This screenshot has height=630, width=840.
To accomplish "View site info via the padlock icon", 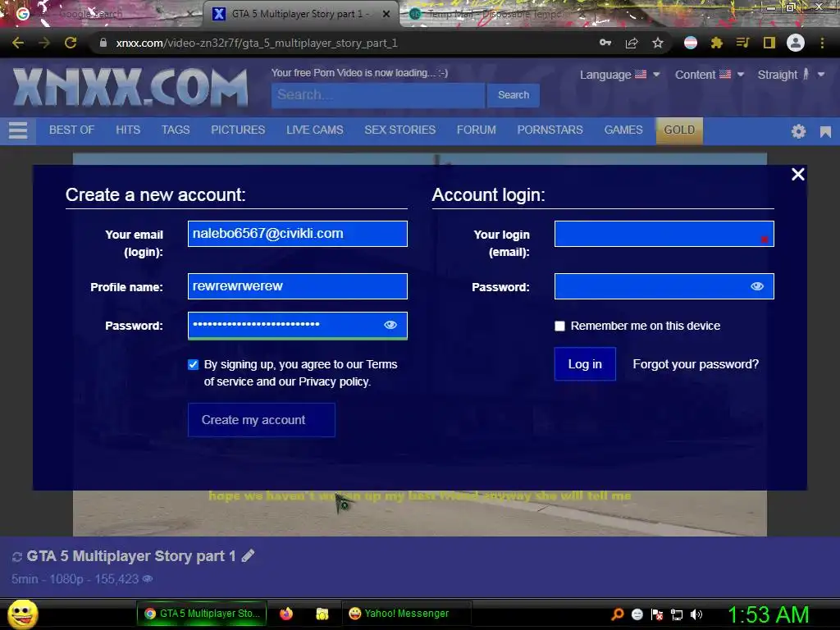I will tap(103, 43).
